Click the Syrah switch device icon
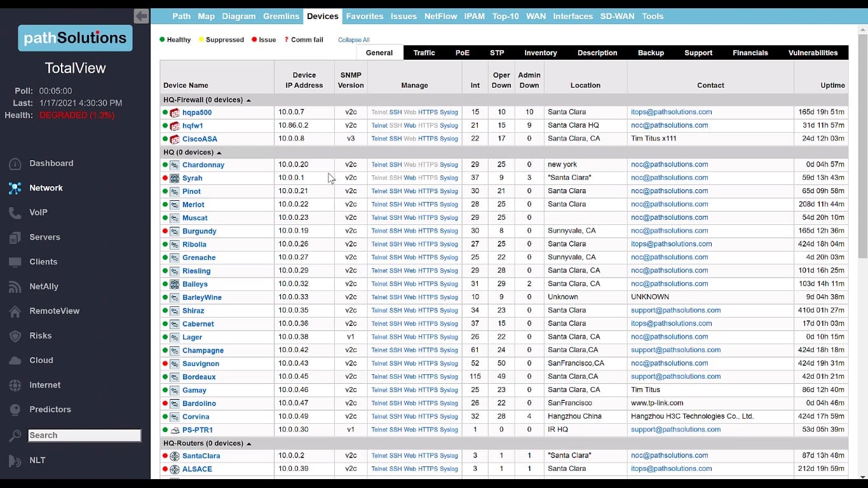Viewport: 868px width, 488px height. [175, 179]
